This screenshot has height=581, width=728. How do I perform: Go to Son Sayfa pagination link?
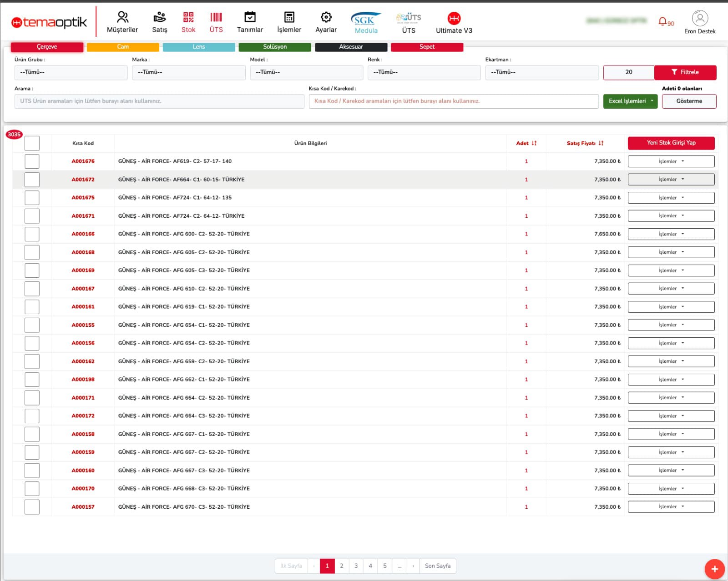coord(438,566)
